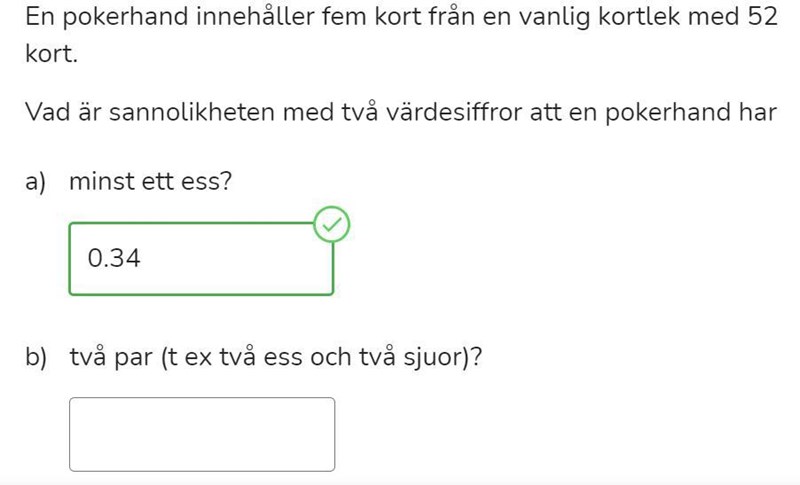Click the green correct-answer checkmark icon

[x=333, y=226]
